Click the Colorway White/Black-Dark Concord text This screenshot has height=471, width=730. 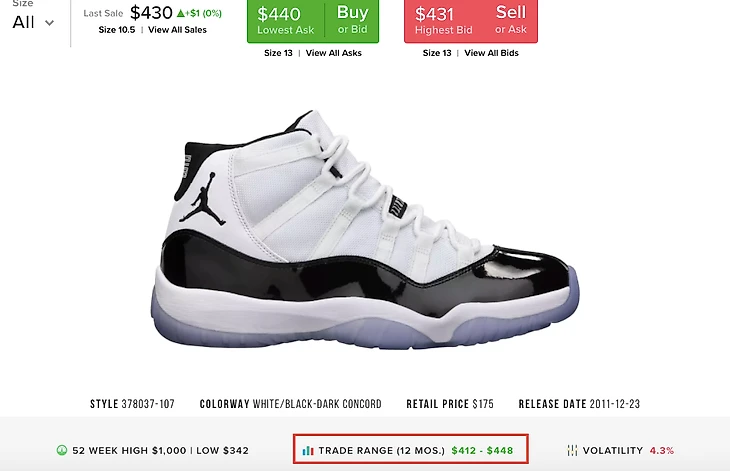point(291,404)
